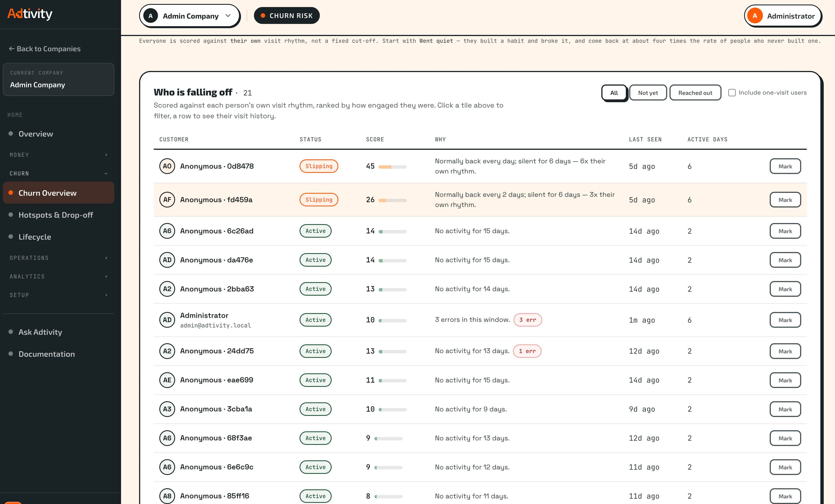Expand the ANALYTICS section

coord(58,276)
